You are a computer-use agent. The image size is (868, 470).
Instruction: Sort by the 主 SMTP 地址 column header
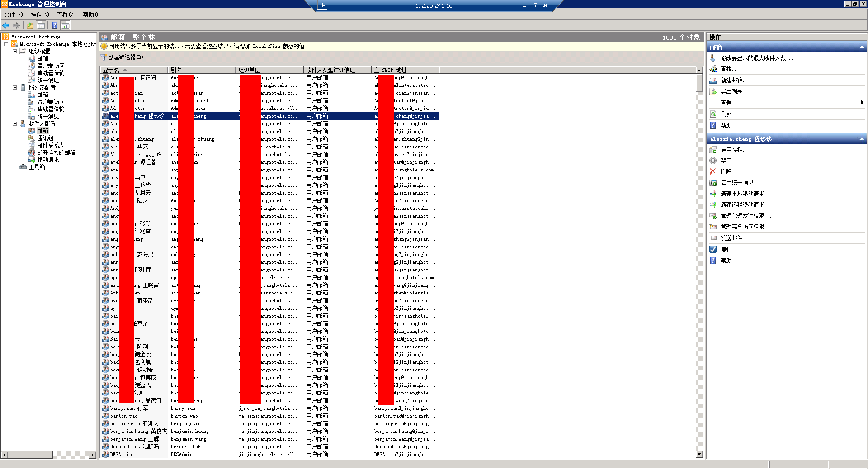[x=405, y=70]
